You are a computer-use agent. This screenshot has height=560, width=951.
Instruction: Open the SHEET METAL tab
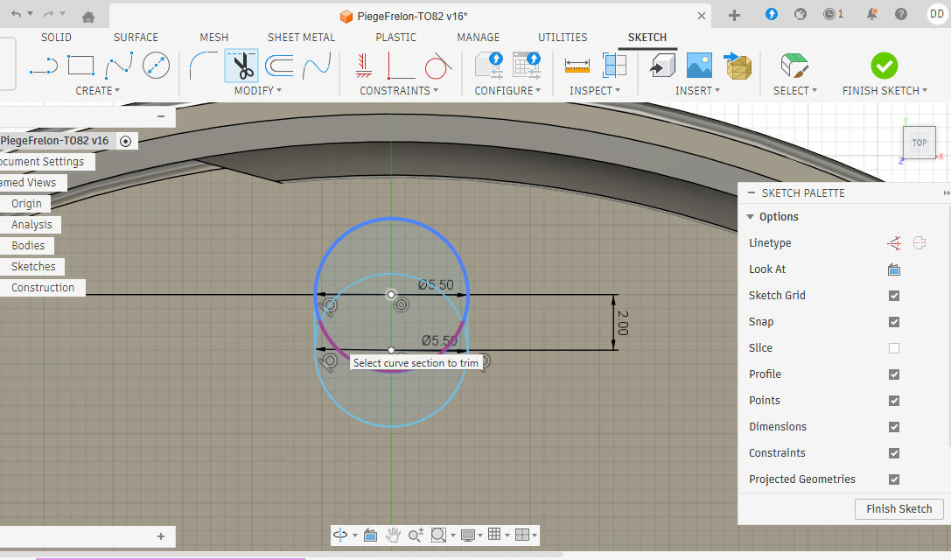click(301, 38)
